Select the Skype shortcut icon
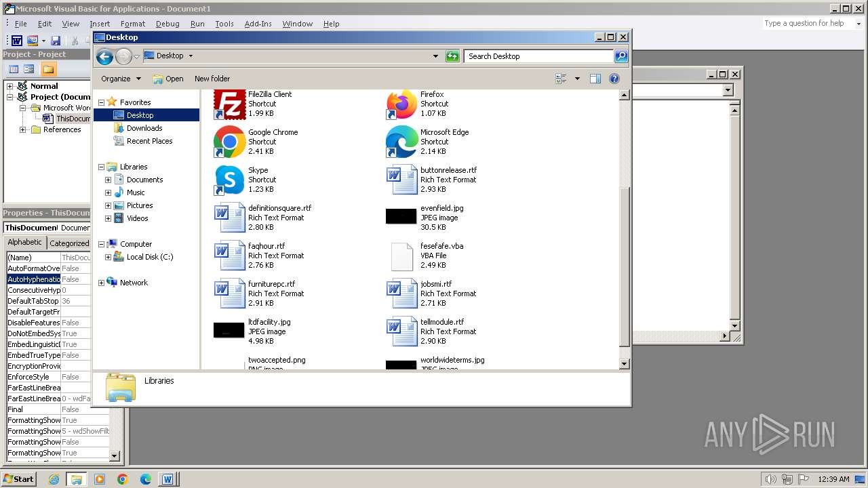The height and width of the screenshot is (488, 868). [x=229, y=180]
